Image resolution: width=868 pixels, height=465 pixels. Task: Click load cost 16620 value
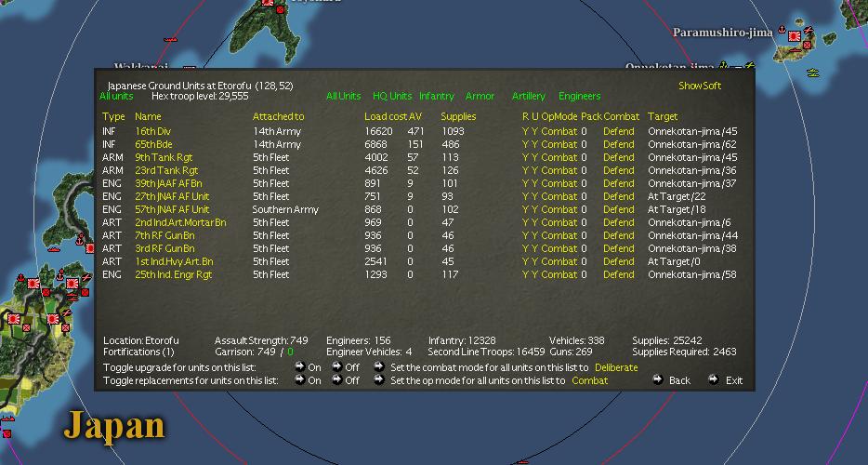point(378,131)
